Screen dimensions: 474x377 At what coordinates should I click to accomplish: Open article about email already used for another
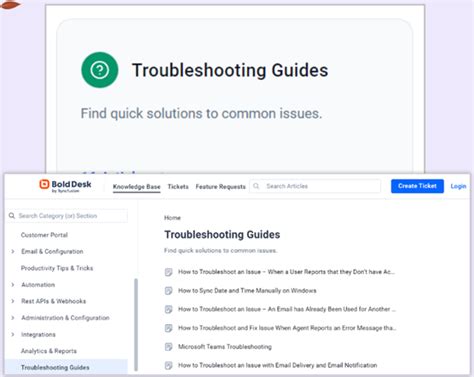(x=287, y=309)
